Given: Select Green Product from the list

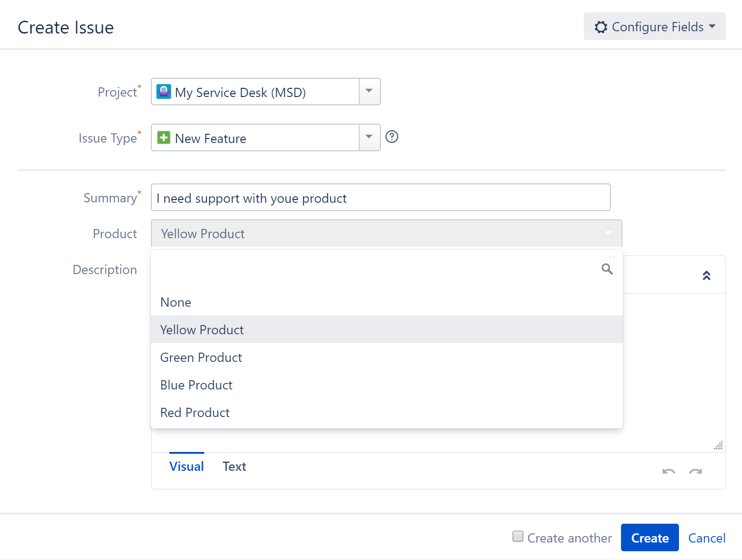Looking at the screenshot, I should [x=201, y=357].
